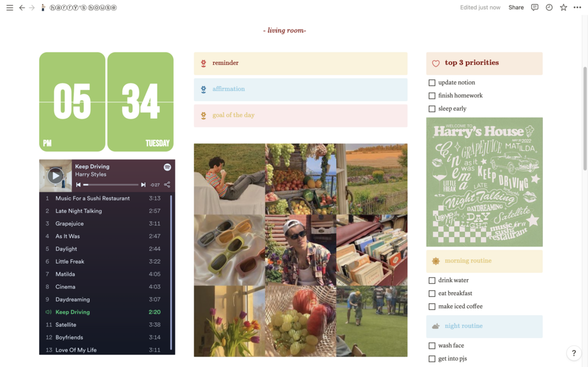The image size is (588, 367).
Task: Click the photo collage image
Action: [x=301, y=250]
